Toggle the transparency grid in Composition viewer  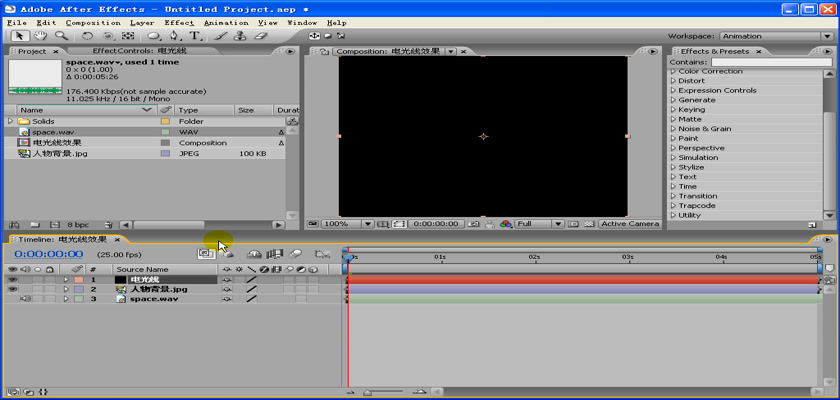(589, 224)
